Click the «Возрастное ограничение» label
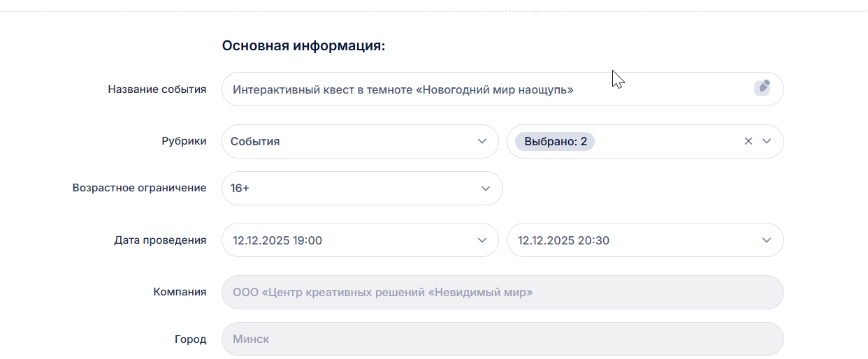 coord(139,188)
